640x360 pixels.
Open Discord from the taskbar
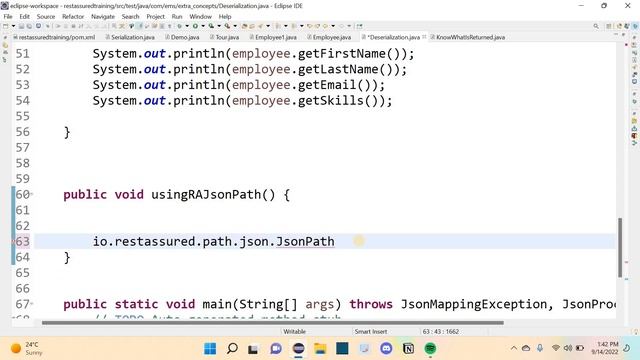tap(386, 349)
